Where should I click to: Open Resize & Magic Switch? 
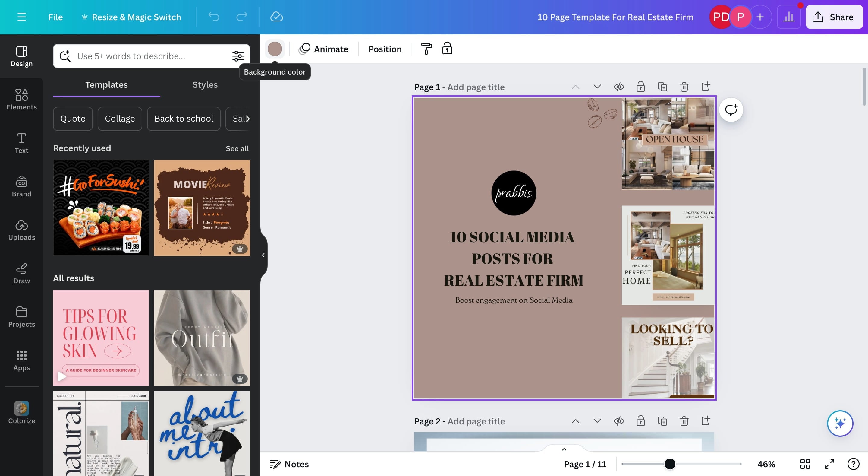click(131, 17)
